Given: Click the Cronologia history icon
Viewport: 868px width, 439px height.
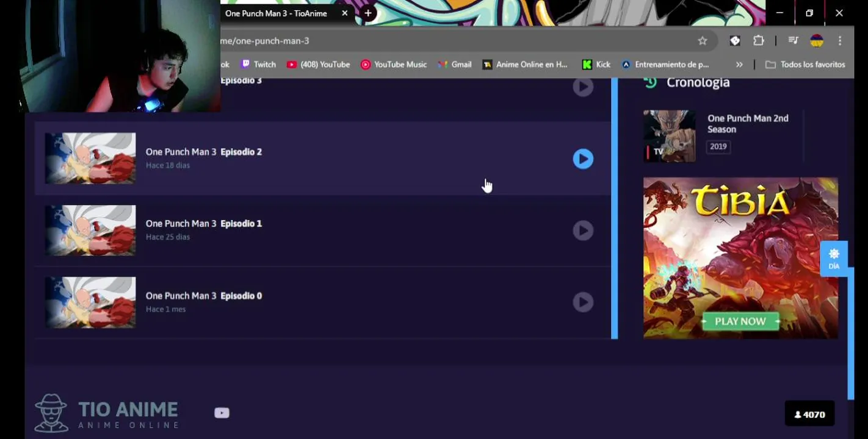Looking at the screenshot, I should click(651, 82).
